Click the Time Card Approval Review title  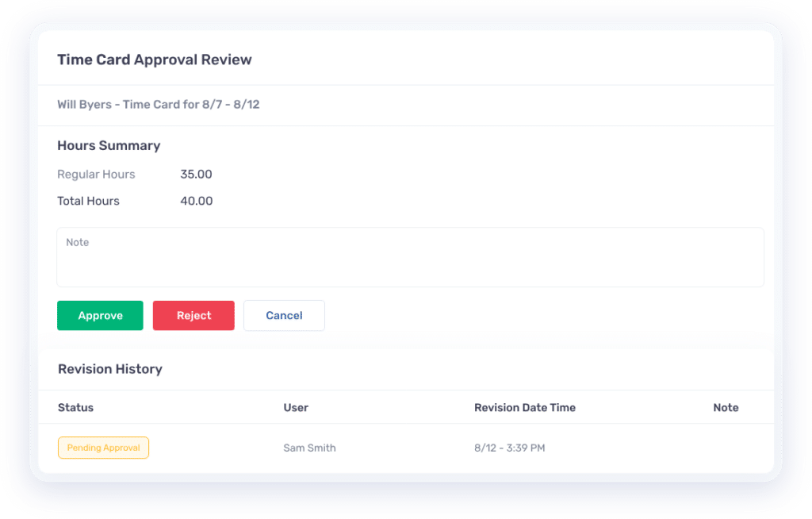point(155,60)
